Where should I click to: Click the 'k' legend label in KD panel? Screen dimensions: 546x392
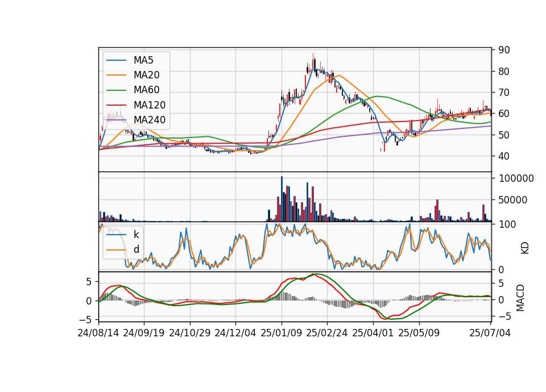[136, 235]
